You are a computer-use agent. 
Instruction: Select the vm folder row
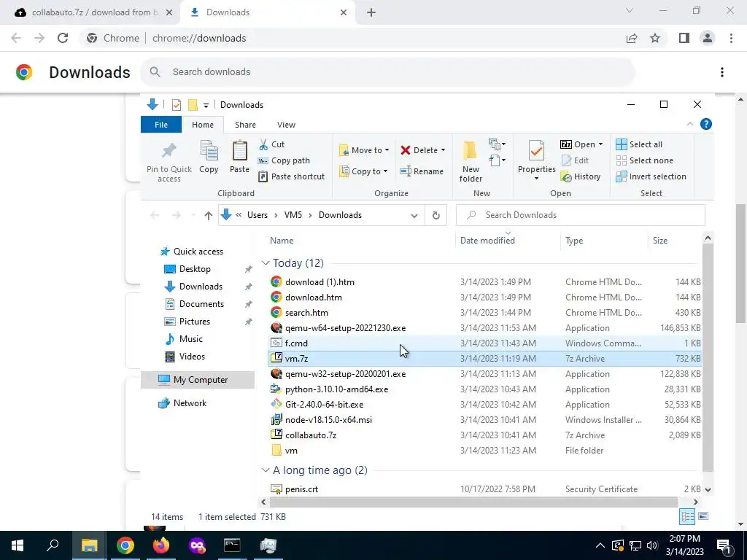(484, 451)
